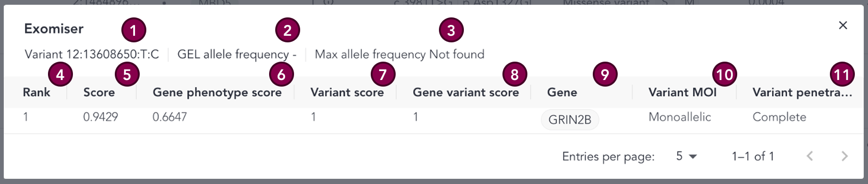Sort by Gene phenotype score column
This screenshot has height=184, width=868.
[x=217, y=92]
